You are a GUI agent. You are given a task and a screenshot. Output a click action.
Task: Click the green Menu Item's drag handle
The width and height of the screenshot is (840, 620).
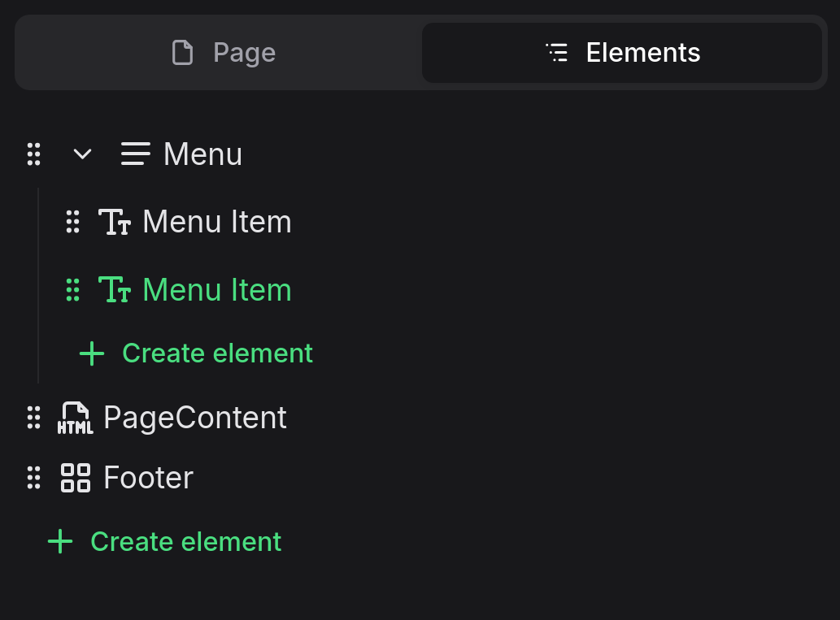pos(72,290)
